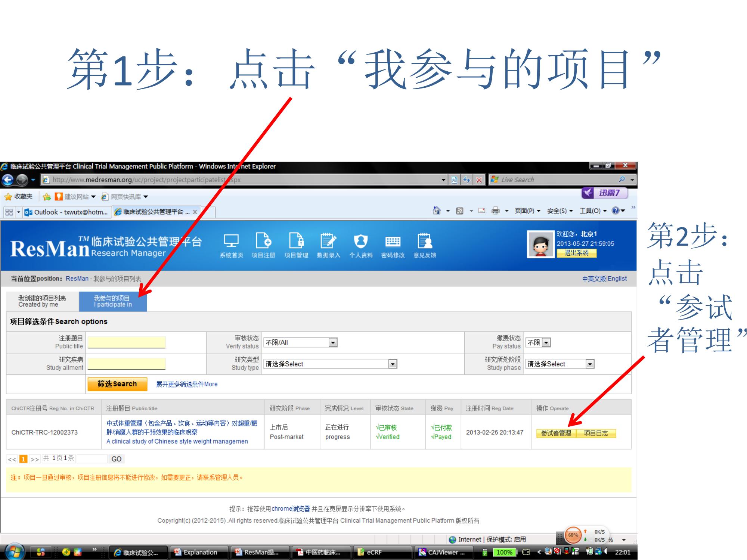This screenshot has height=560, width=747.
Task: Expand the 工具(O) menu
Action: coord(593,211)
